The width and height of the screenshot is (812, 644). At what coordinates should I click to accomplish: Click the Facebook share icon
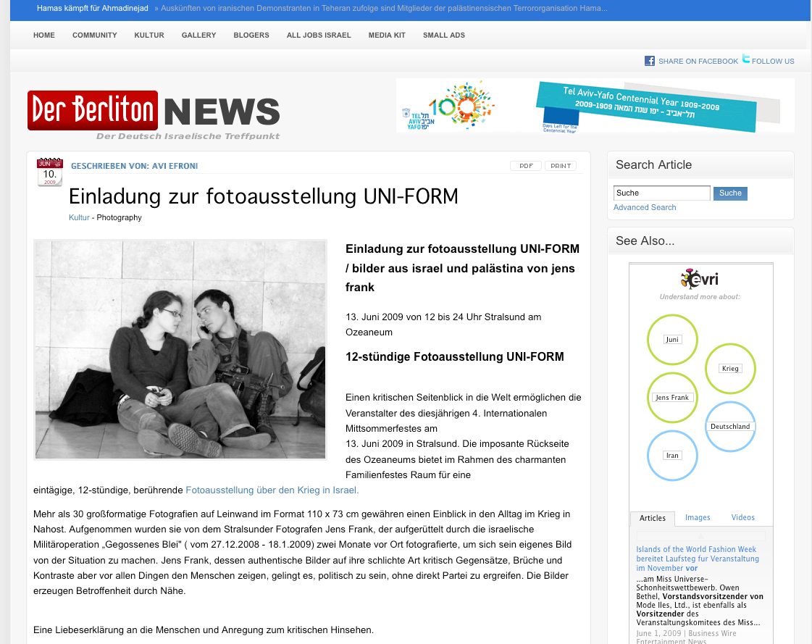(650, 61)
